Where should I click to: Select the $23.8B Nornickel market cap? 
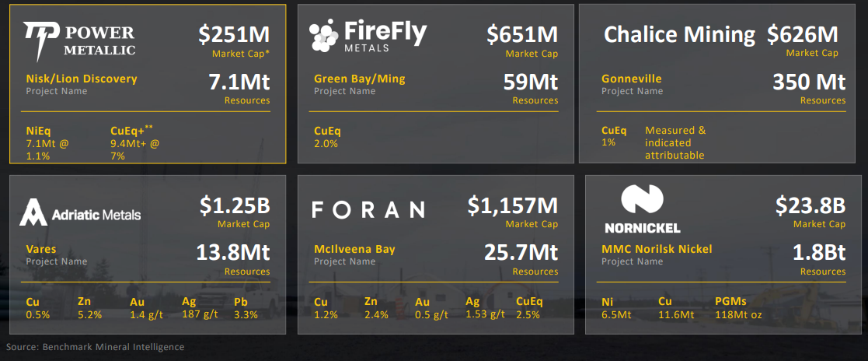point(810,205)
